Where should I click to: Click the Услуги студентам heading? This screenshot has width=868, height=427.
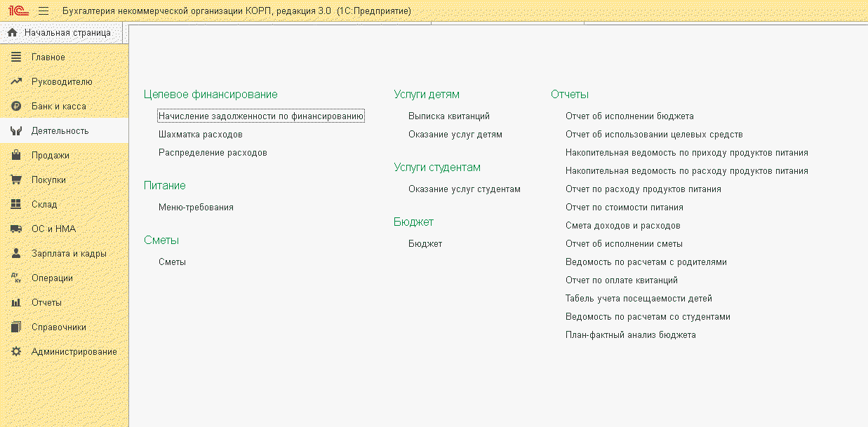point(437,167)
